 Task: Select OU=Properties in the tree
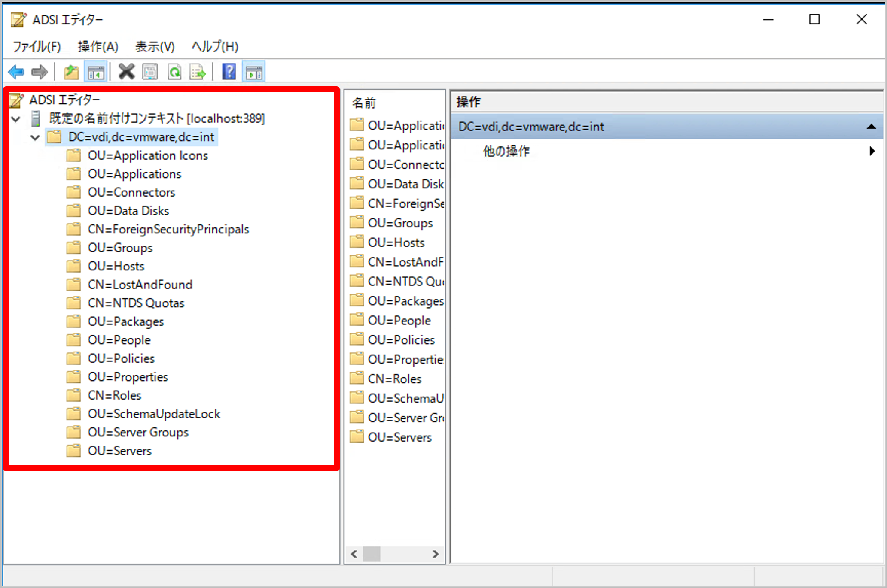click(x=128, y=377)
